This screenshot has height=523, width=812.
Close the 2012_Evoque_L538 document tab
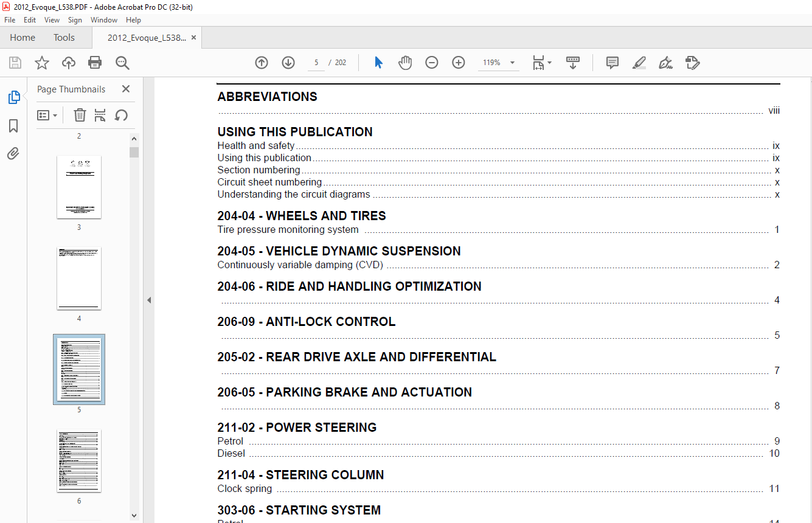coord(193,38)
